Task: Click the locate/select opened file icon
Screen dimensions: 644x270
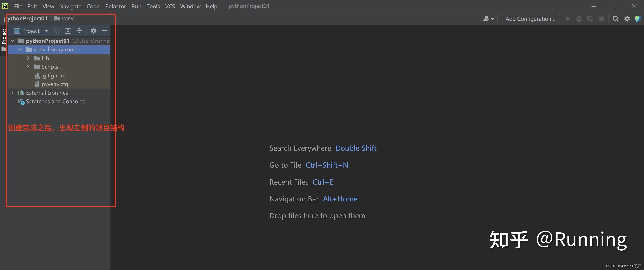Action: point(57,31)
